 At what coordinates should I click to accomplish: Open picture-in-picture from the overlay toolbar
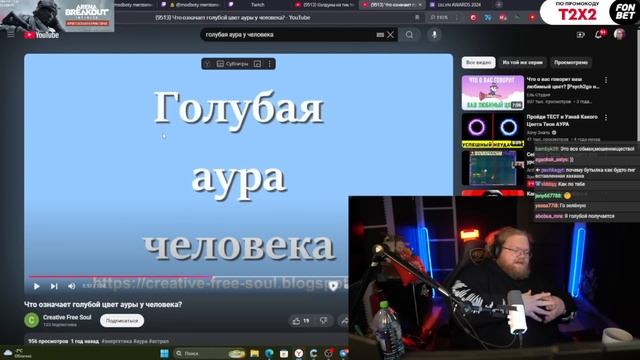[x=258, y=64]
